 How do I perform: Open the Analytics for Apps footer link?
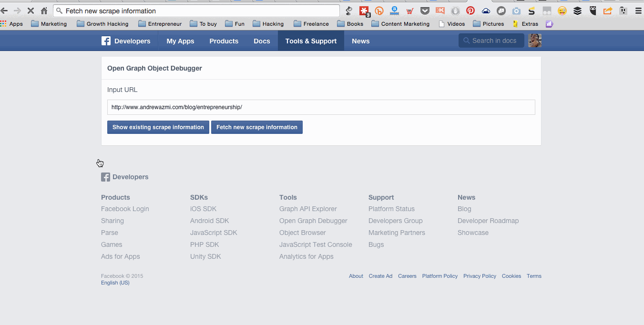(307, 256)
